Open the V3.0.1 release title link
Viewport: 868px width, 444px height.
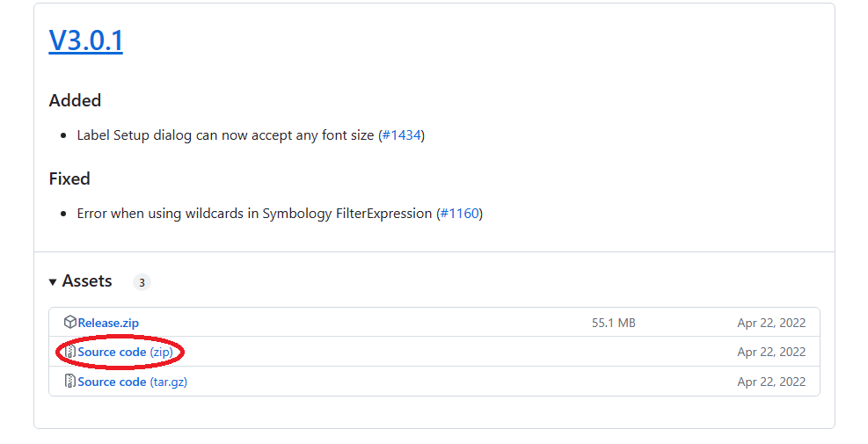point(85,41)
